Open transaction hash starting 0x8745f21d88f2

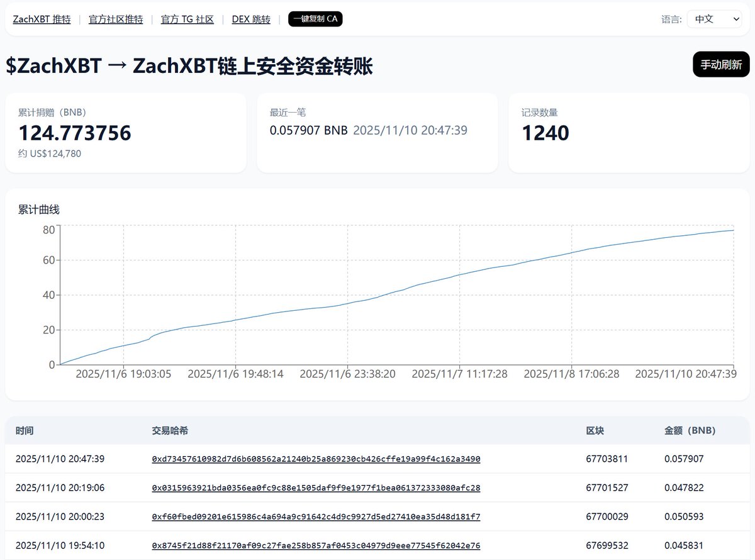point(316,546)
